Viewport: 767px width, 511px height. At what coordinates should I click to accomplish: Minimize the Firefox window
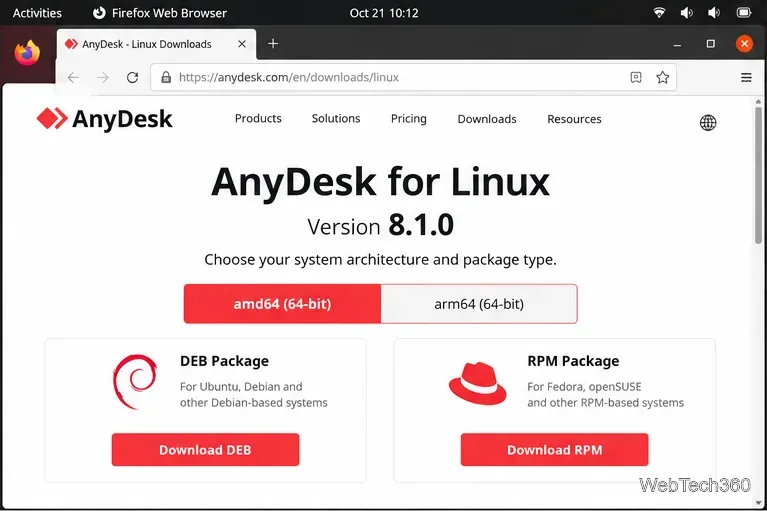tap(677, 44)
